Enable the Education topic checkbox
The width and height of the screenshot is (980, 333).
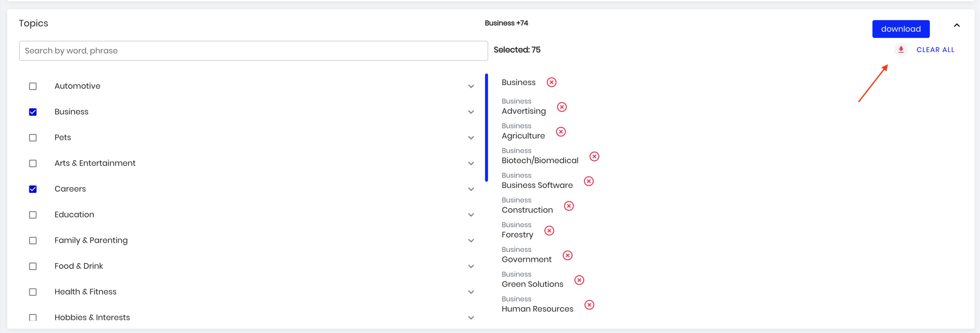click(x=33, y=215)
